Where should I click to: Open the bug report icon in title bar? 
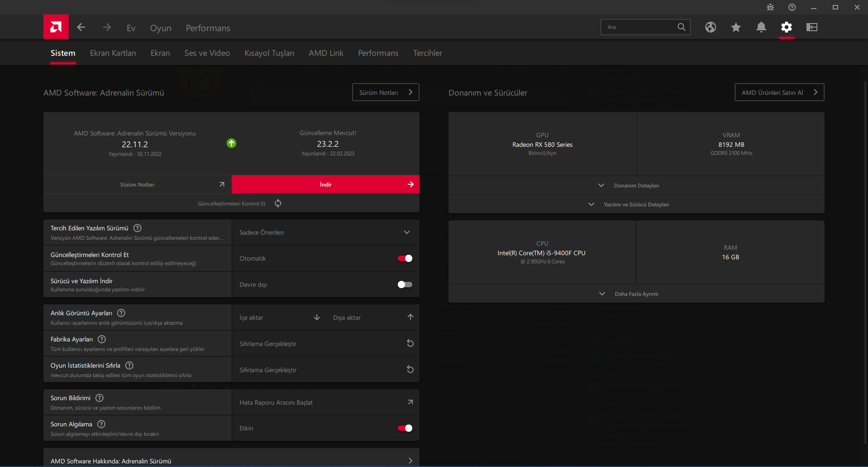click(770, 7)
